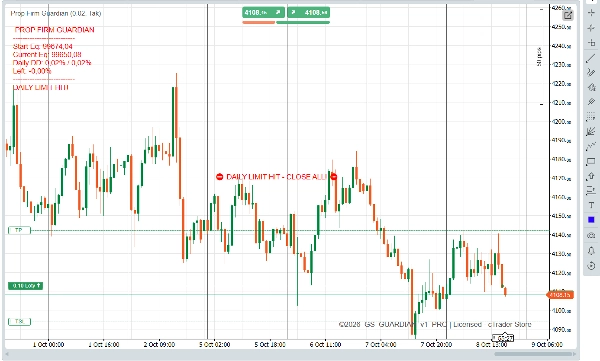Select the crosshair tool at toolbar top
The width and height of the screenshot is (600, 361).
pos(591,13)
